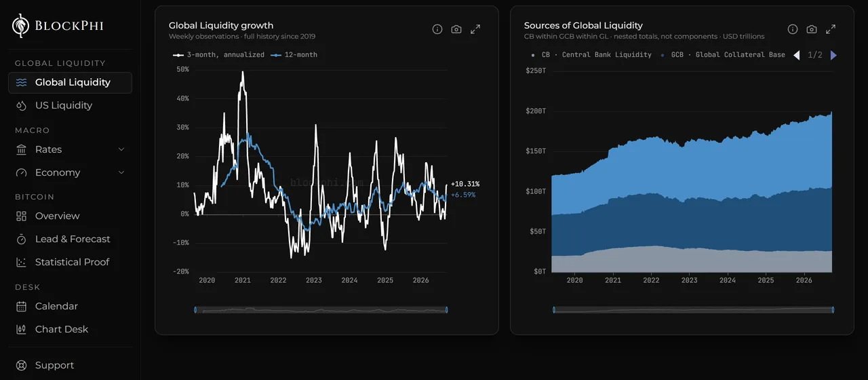Take snapshot of Global Liquidity growth chart

456,29
